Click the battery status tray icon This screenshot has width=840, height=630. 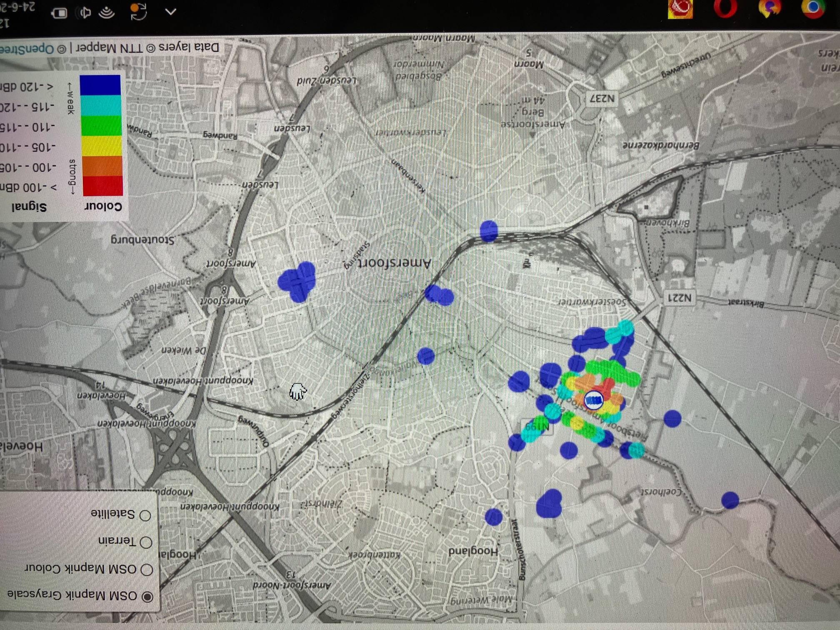59,13
